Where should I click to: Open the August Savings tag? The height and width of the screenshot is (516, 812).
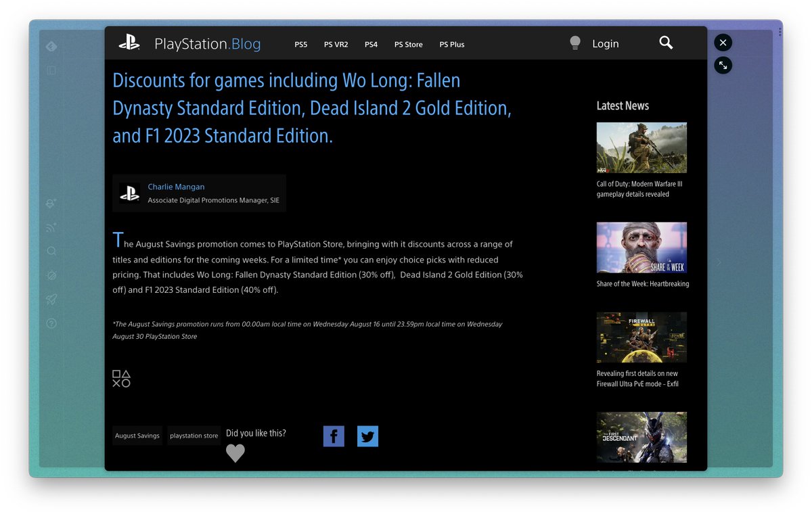click(x=137, y=436)
